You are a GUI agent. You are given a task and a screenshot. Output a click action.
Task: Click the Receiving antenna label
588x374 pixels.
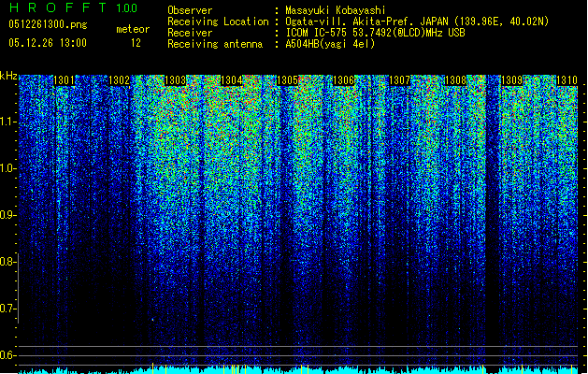click(215, 44)
